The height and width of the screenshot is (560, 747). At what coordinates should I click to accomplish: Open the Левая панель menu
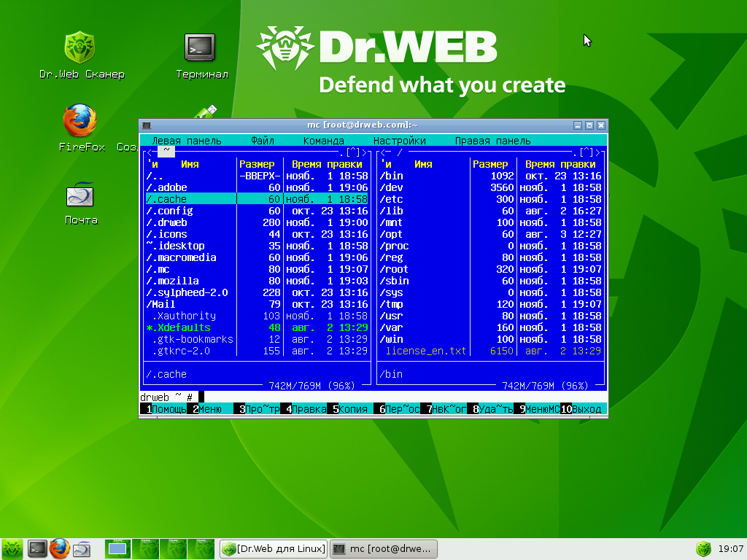click(186, 141)
